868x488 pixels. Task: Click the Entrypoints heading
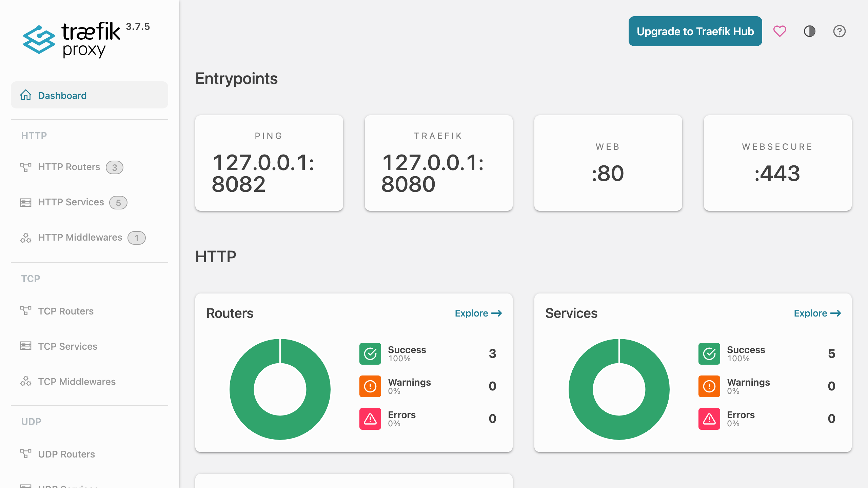point(236,79)
